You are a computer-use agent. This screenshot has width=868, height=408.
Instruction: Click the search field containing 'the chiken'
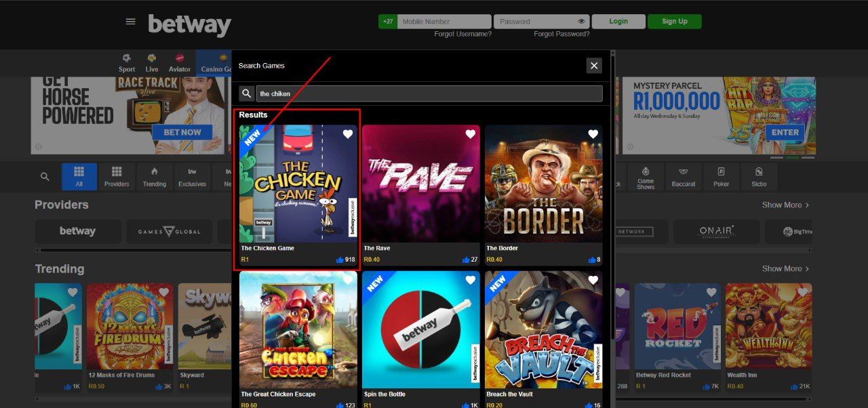click(427, 93)
